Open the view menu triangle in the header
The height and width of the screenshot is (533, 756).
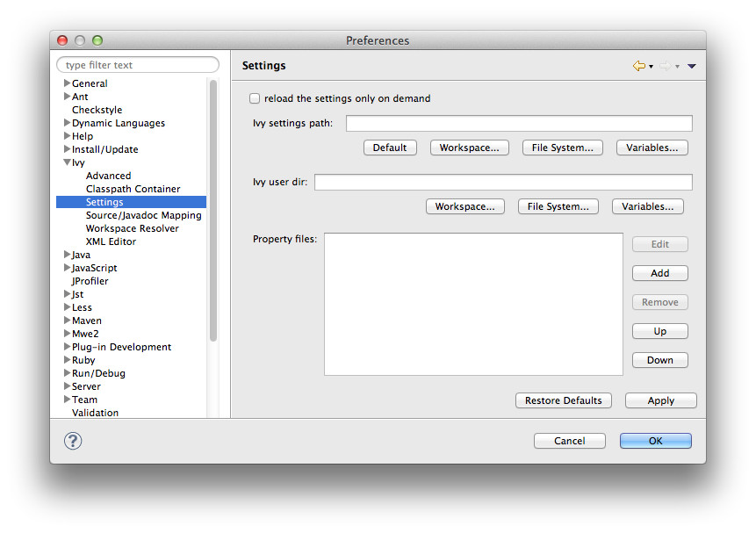point(692,66)
